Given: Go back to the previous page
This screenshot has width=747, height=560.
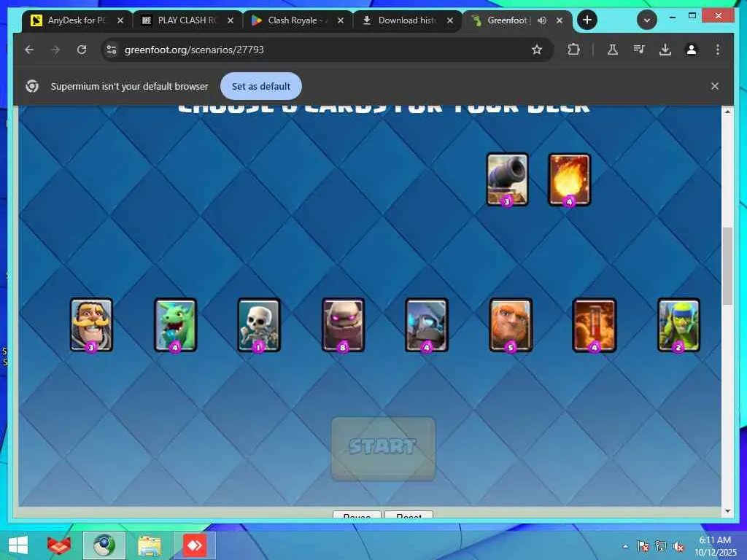Looking at the screenshot, I should coord(29,50).
